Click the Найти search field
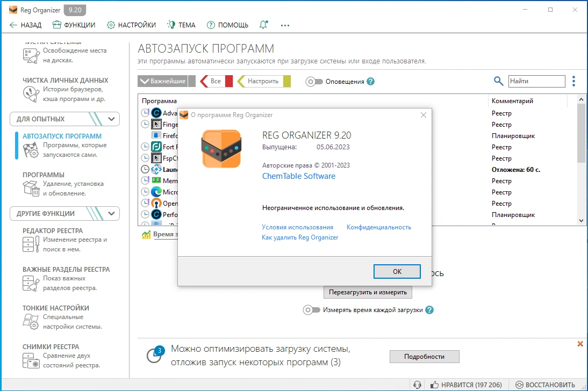This screenshot has width=588, height=391. (536, 81)
